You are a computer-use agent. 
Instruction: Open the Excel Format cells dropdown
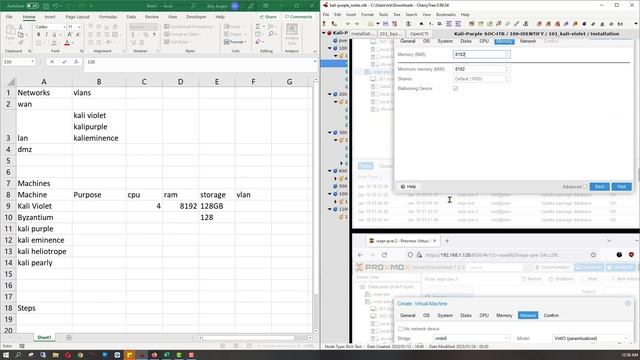click(236, 42)
